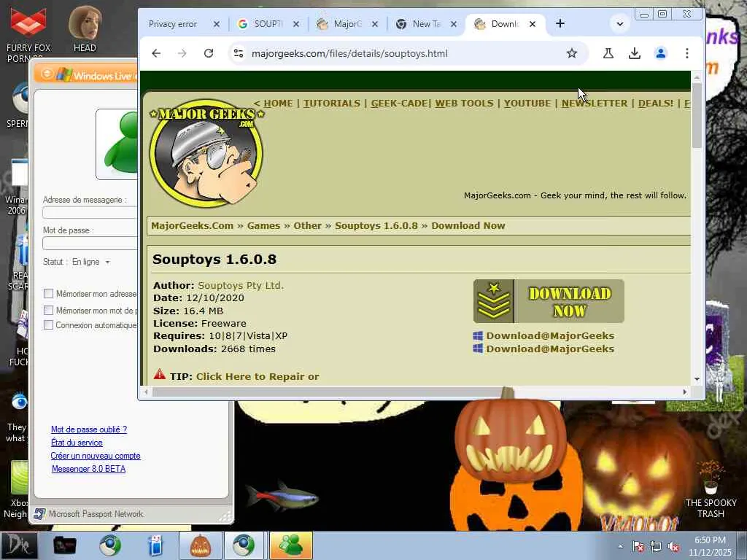Click Mot de passe oublié link
Image resolution: width=747 pixels, height=560 pixels.
(x=89, y=429)
